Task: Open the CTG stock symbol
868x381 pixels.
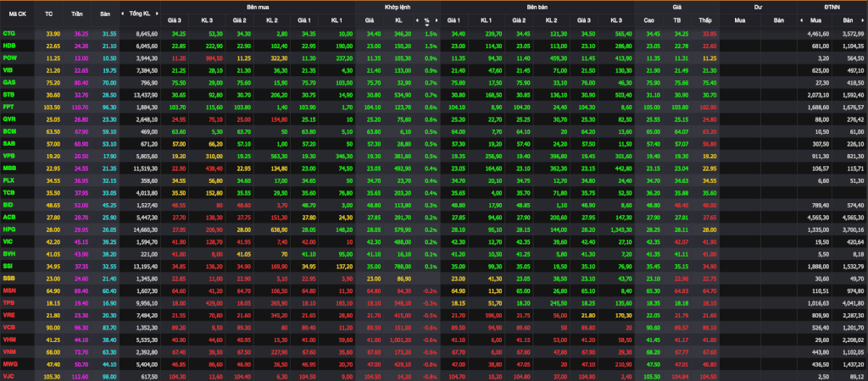Action: [x=8, y=34]
